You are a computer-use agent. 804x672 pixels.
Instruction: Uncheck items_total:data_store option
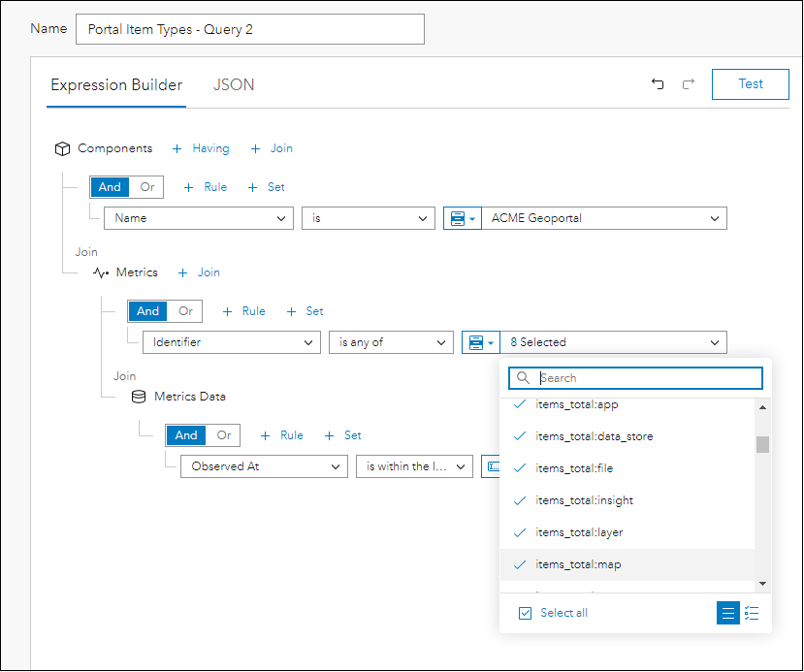click(x=520, y=436)
